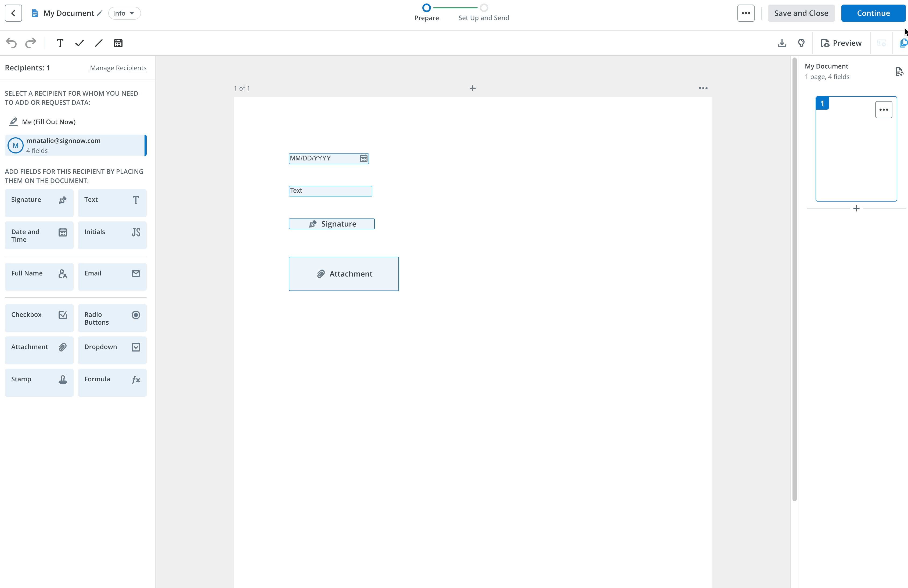Select Me (Fill Out Now) option
Viewport: 908px width, 588px height.
(x=48, y=122)
